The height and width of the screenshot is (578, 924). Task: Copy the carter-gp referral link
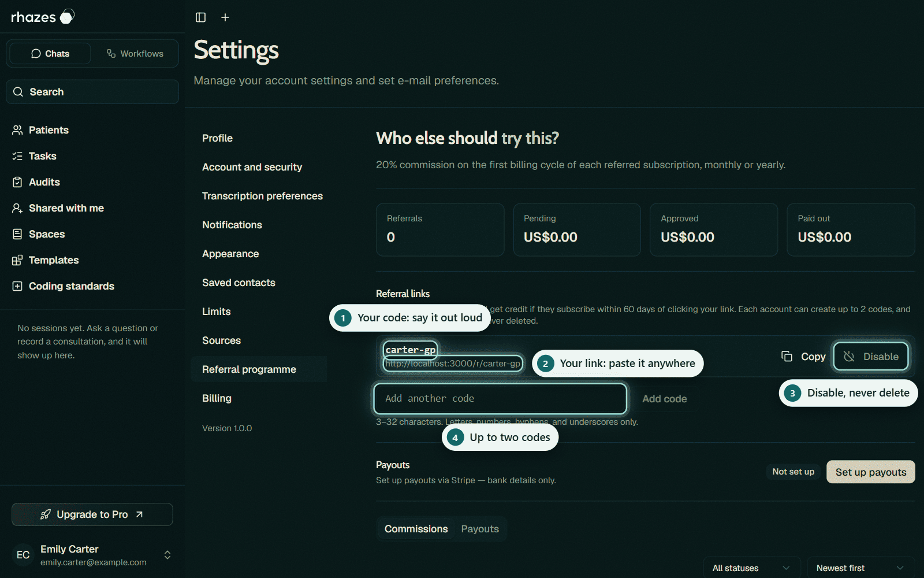803,357
